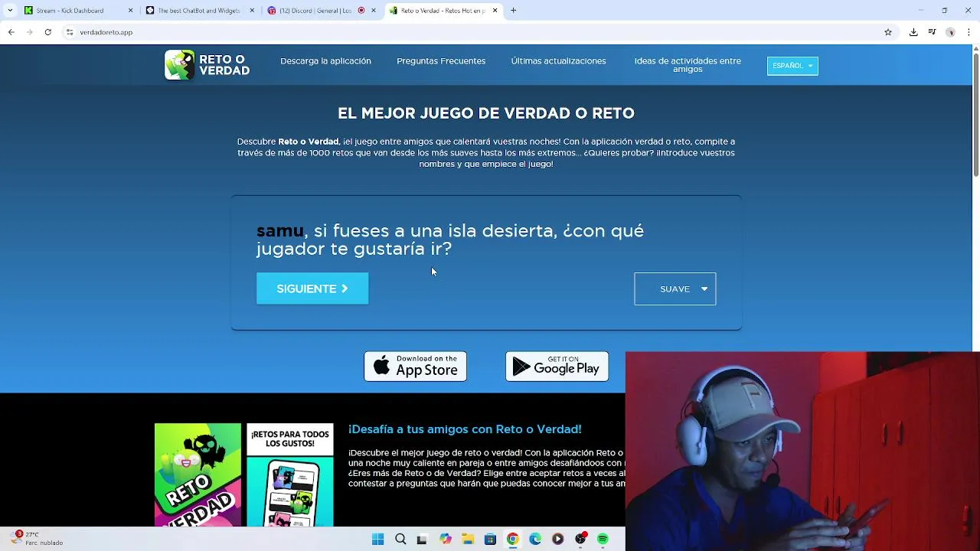Image resolution: width=980 pixels, height=551 pixels.
Task: Click the ¡Retos para todos los gustos! image
Action: coord(290,474)
